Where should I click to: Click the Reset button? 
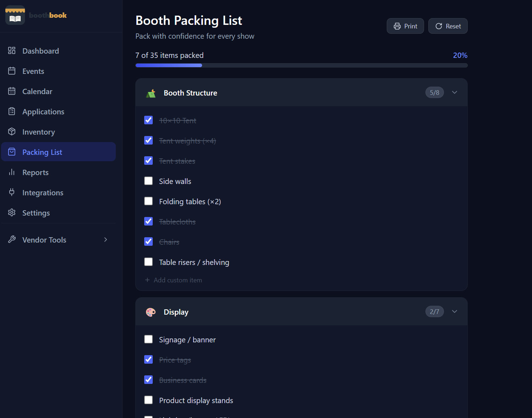click(x=448, y=26)
